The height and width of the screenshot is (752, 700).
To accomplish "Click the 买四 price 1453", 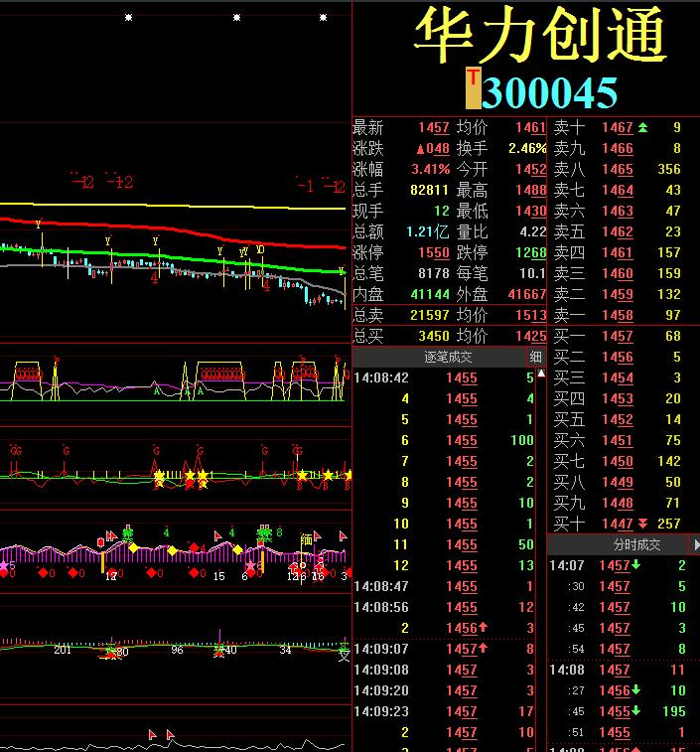I will [x=618, y=398].
